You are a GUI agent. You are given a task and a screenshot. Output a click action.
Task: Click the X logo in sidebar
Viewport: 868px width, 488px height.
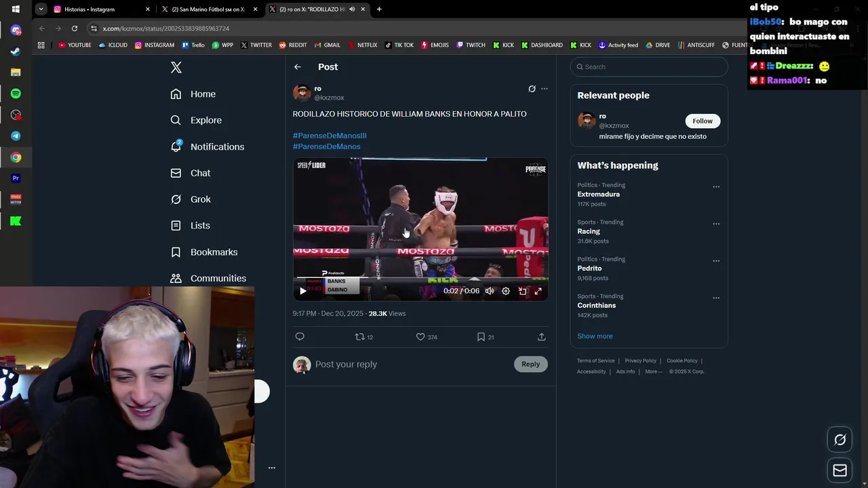tap(176, 67)
